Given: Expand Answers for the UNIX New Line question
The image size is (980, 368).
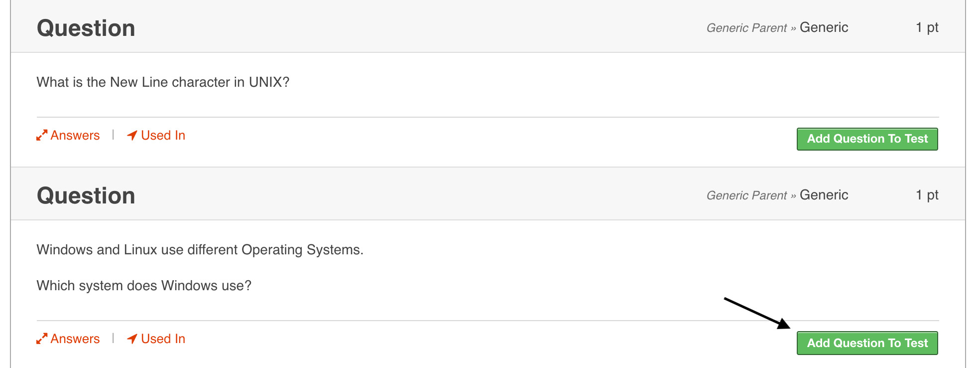Looking at the screenshot, I should 75,135.
